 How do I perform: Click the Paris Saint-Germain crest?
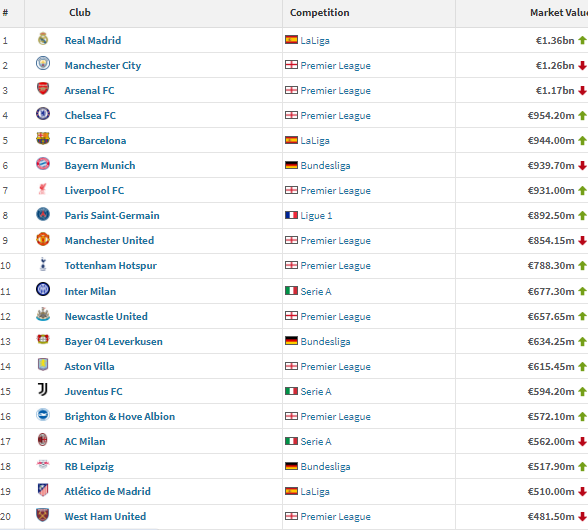(x=43, y=214)
